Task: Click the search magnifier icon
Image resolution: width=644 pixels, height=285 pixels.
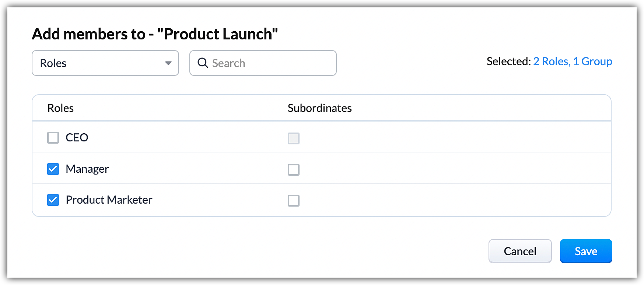Action: [x=203, y=63]
